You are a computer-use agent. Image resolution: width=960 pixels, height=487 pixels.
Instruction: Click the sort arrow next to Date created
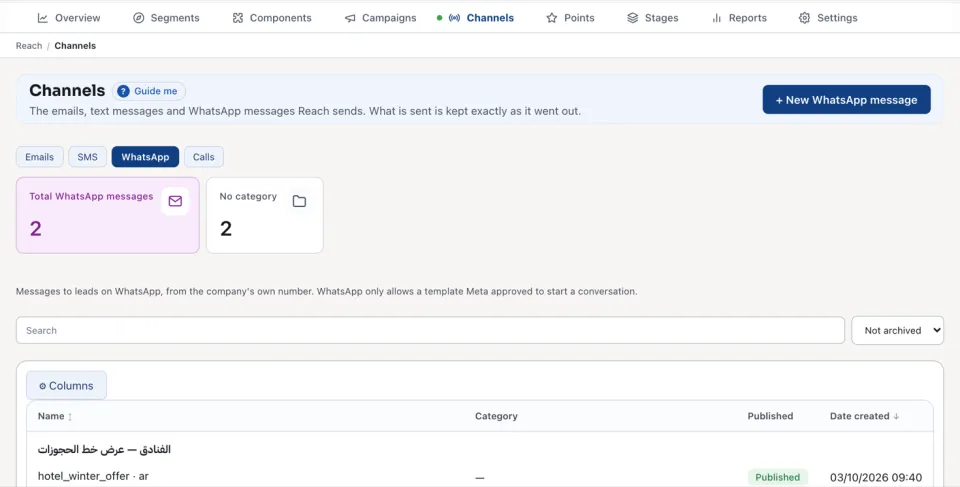896,416
